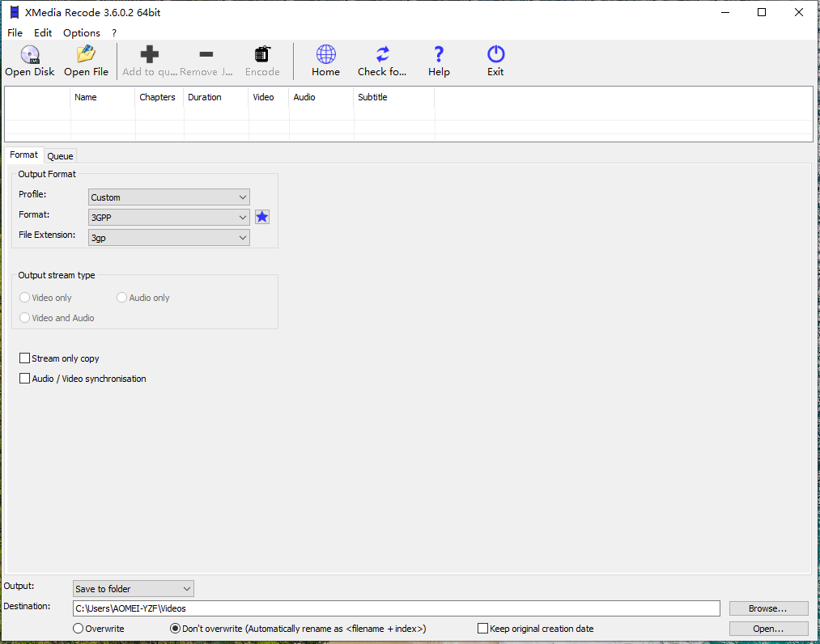Viewport: 820px width, 644px height.
Task: Switch to the Queue tab
Action: 60,156
